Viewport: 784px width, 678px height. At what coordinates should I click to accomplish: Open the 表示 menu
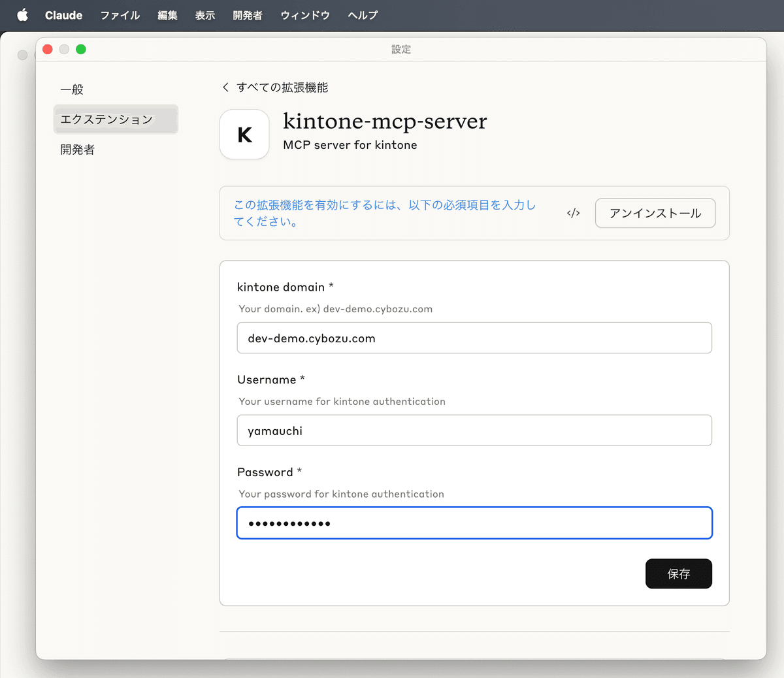click(x=205, y=15)
